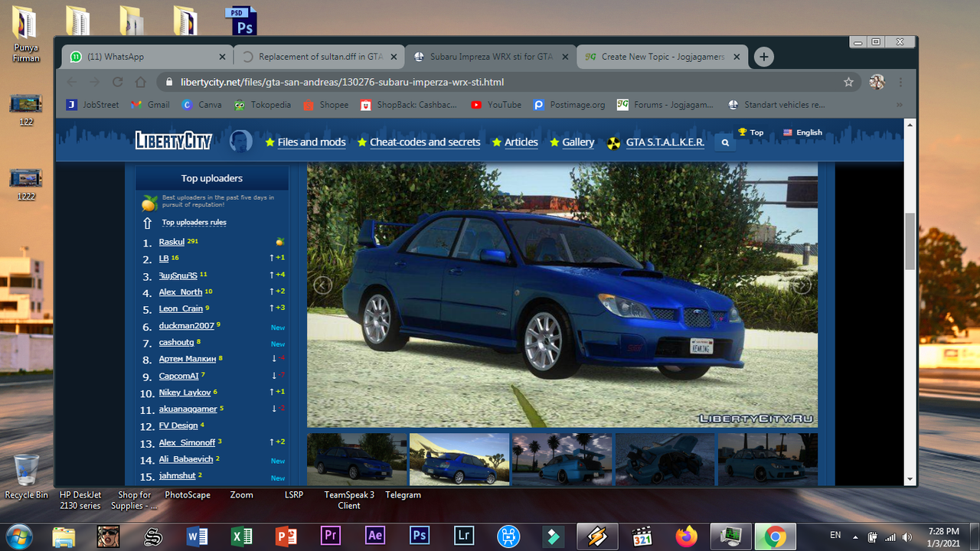Viewport: 980px width, 551px height.
Task: Open Lightroom from the taskbar
Action: click(464, 536)
